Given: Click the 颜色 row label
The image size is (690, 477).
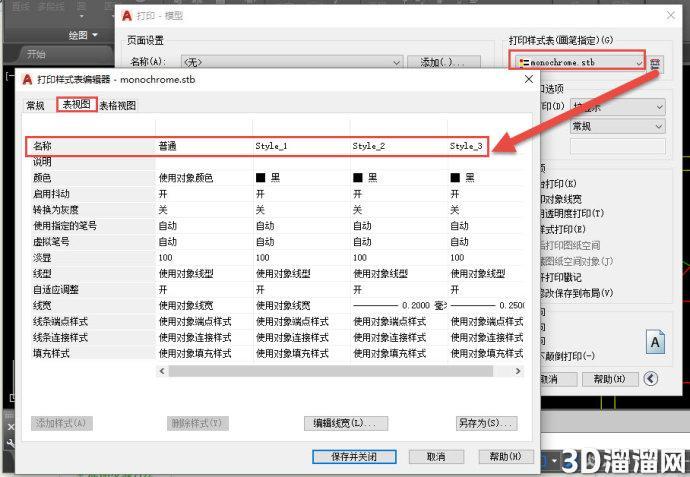Looking at the screenshot, I should tap(42, 178).
